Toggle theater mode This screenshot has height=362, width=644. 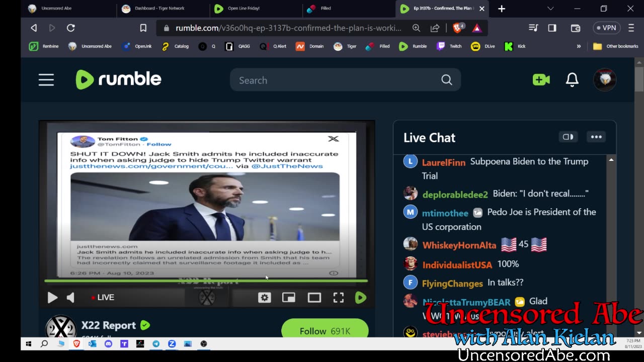(x=314, y=298)
